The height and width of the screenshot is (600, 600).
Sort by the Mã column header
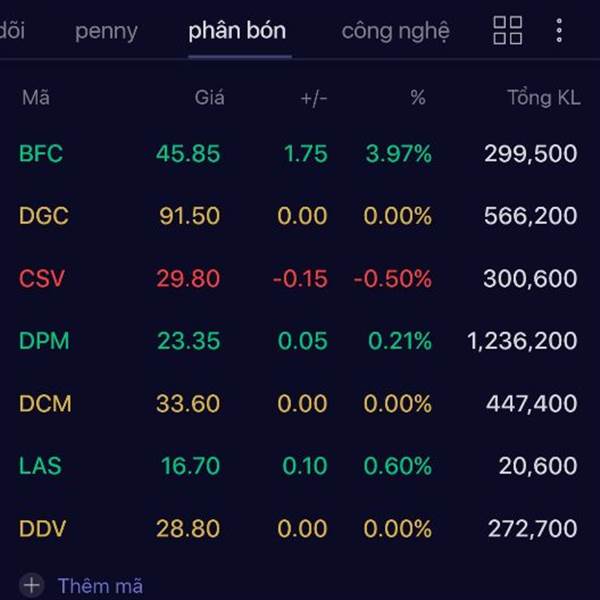(35, 98)
